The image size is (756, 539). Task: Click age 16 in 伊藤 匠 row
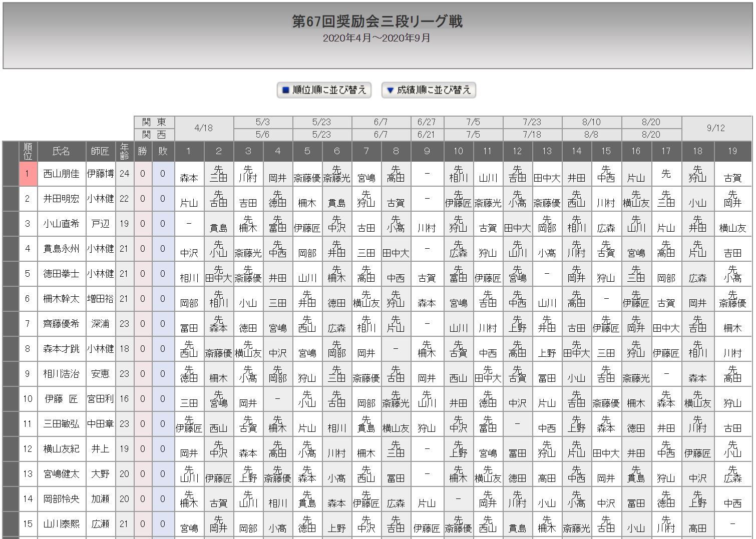(x=124, y=399)
